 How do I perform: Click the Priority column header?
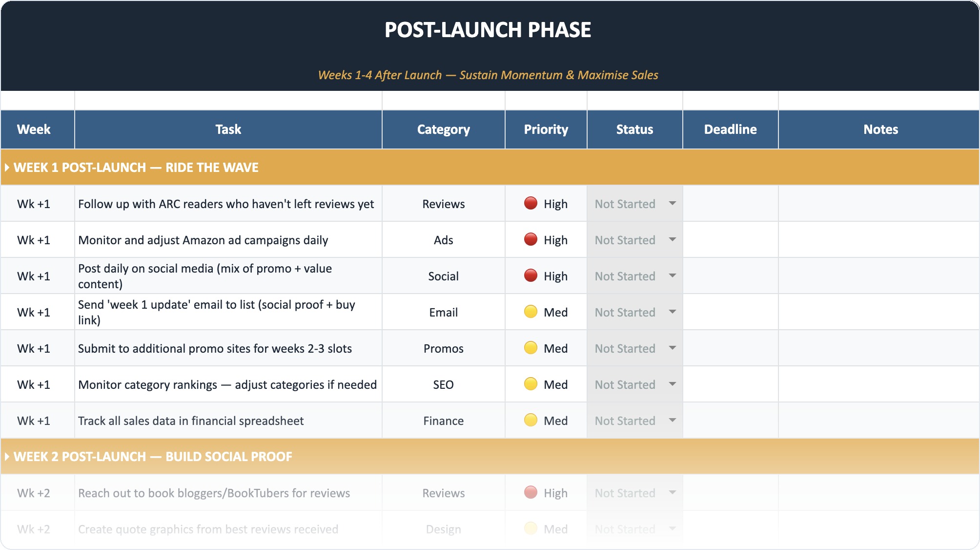[x=545, y=129]
